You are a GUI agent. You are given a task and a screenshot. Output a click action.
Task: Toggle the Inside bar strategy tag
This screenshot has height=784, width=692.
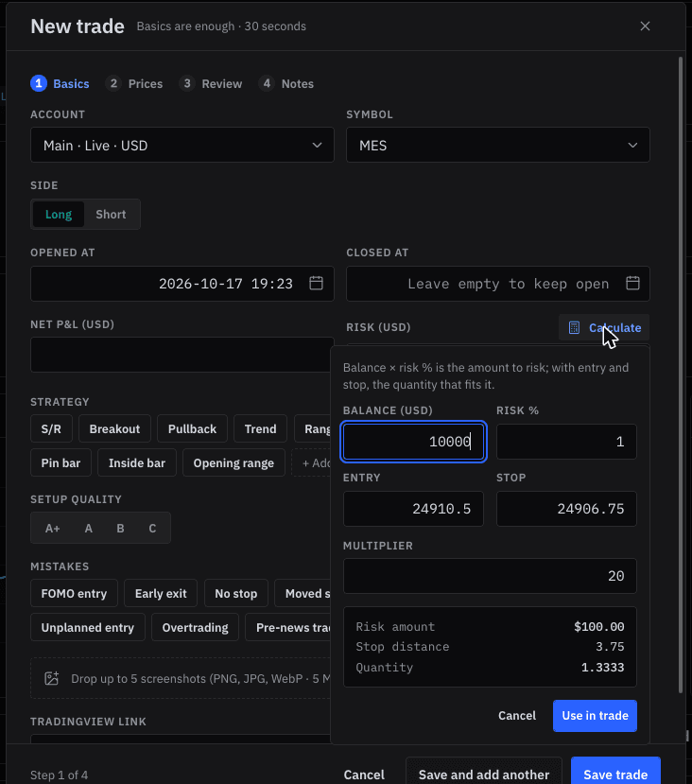point(137,463)
